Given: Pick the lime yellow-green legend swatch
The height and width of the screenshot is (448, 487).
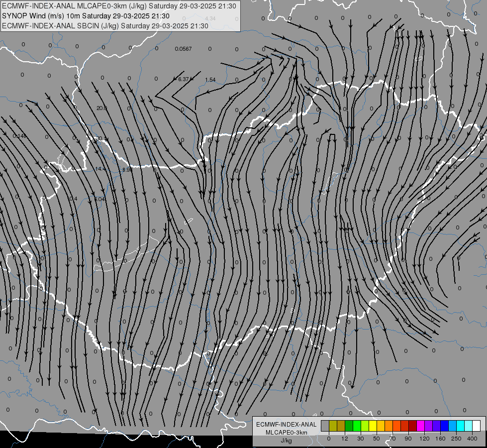Looking at the screenshot, I should (x=365, y=426).
